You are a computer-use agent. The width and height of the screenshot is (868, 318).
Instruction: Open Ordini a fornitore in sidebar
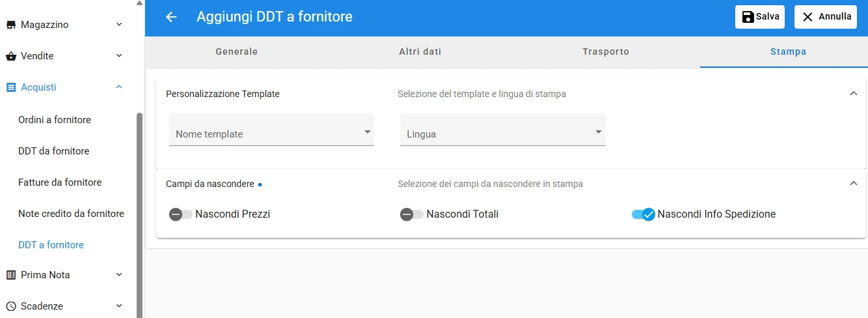click(55, 120)
